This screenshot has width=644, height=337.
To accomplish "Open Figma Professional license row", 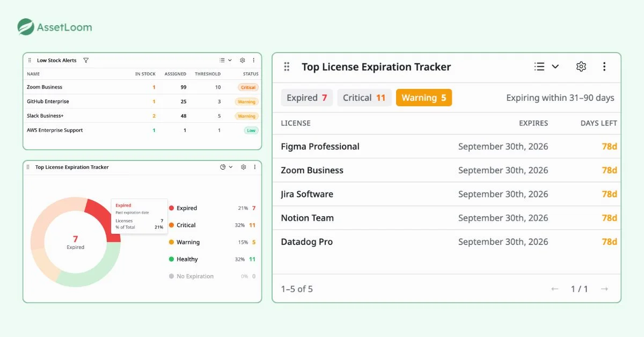I will [x=447, y=146].
